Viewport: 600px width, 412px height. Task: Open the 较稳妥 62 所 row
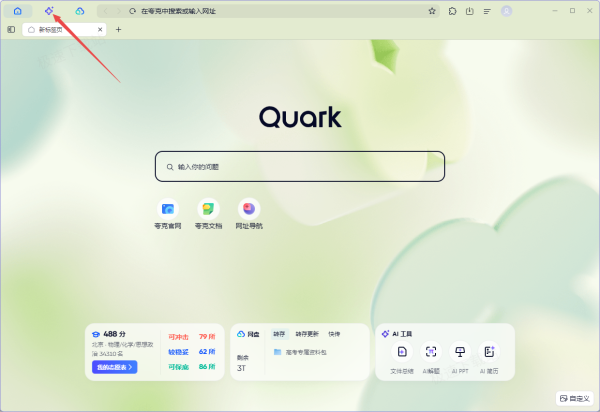(x=192, y=352)
